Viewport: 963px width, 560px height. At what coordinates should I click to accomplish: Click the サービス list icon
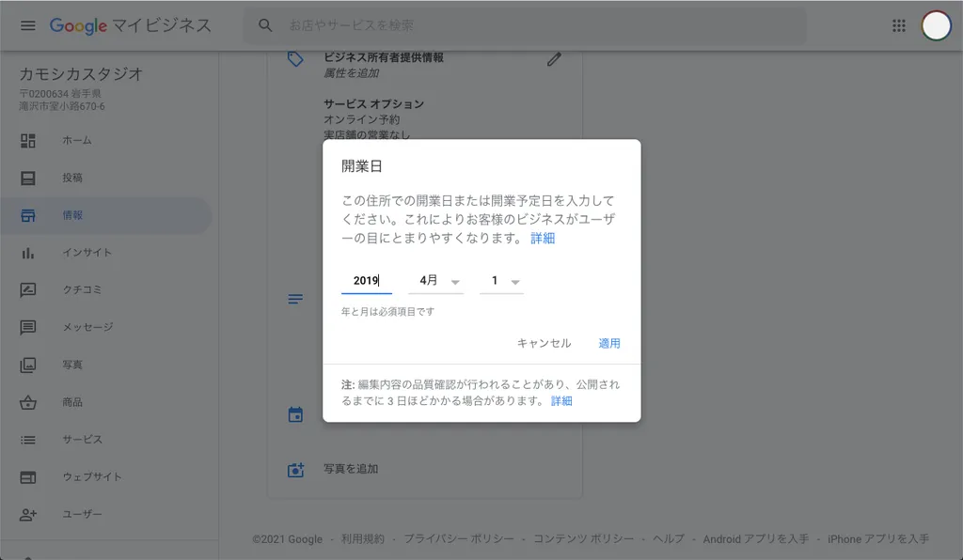(x=27, y=440)
